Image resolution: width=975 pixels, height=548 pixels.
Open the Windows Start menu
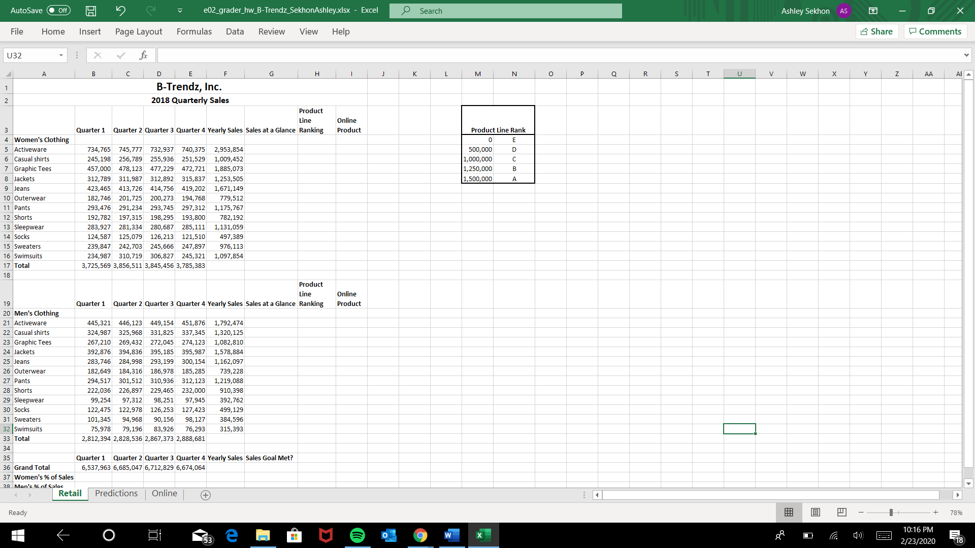pyautogui.click(x=17, y=536)
